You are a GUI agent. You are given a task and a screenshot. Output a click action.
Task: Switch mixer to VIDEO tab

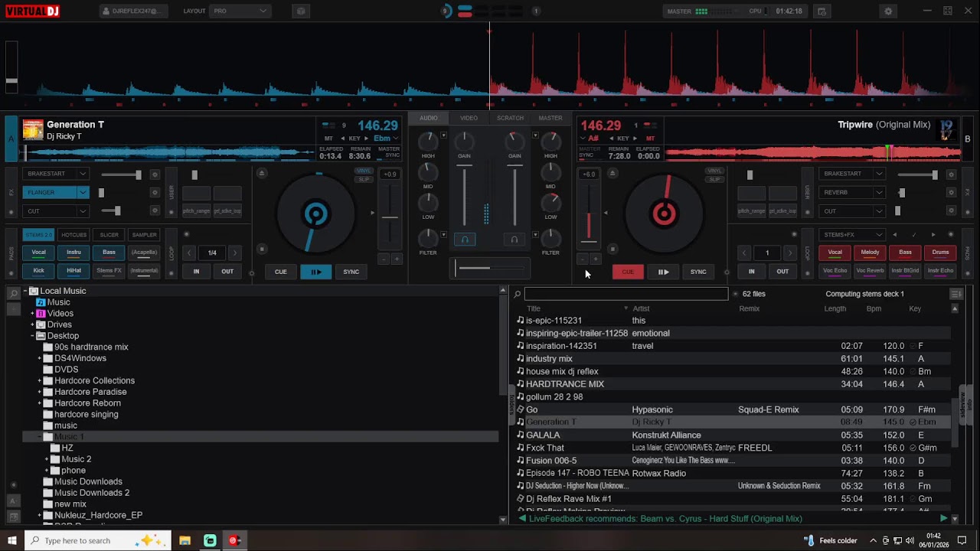point(469,118)
